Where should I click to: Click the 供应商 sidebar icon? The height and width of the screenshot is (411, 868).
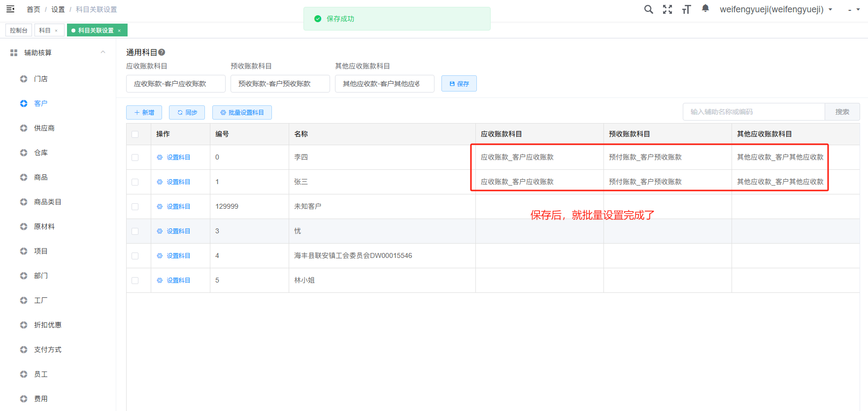pyautogui.click(x=24, y=128)
